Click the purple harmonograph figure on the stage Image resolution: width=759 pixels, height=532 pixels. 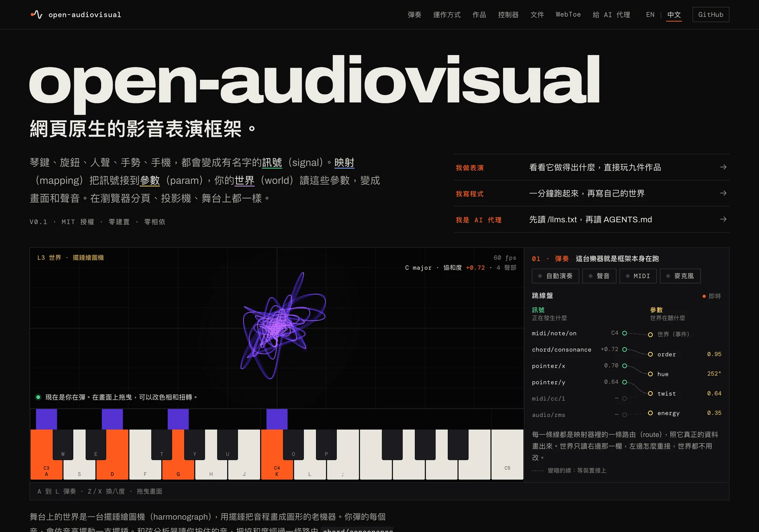[x=283, y=326]
